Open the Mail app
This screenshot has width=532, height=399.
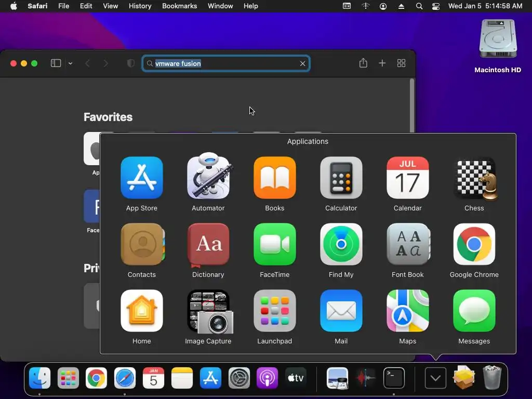tap(341, 311)
